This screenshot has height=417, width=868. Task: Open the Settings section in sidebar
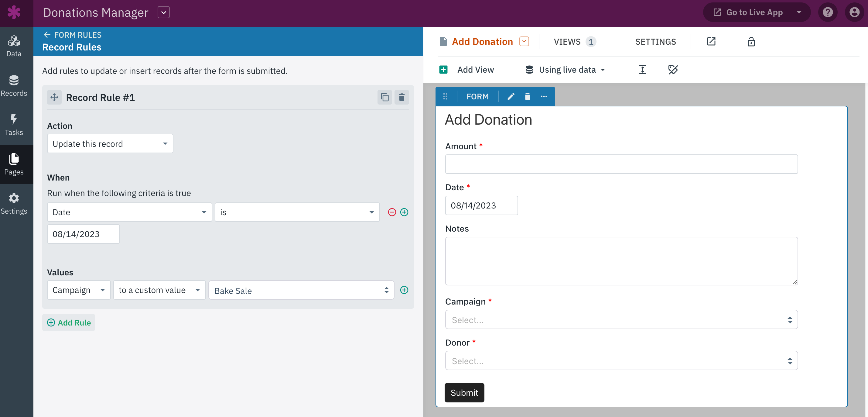pos(14,204)
